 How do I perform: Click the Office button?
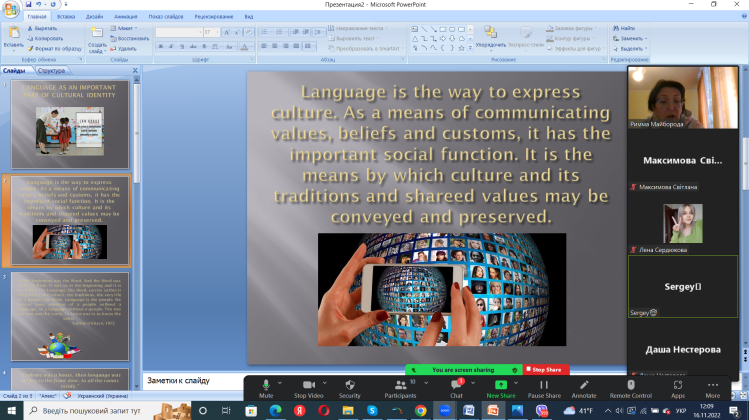pyautogui.click(x=11, y=10)
